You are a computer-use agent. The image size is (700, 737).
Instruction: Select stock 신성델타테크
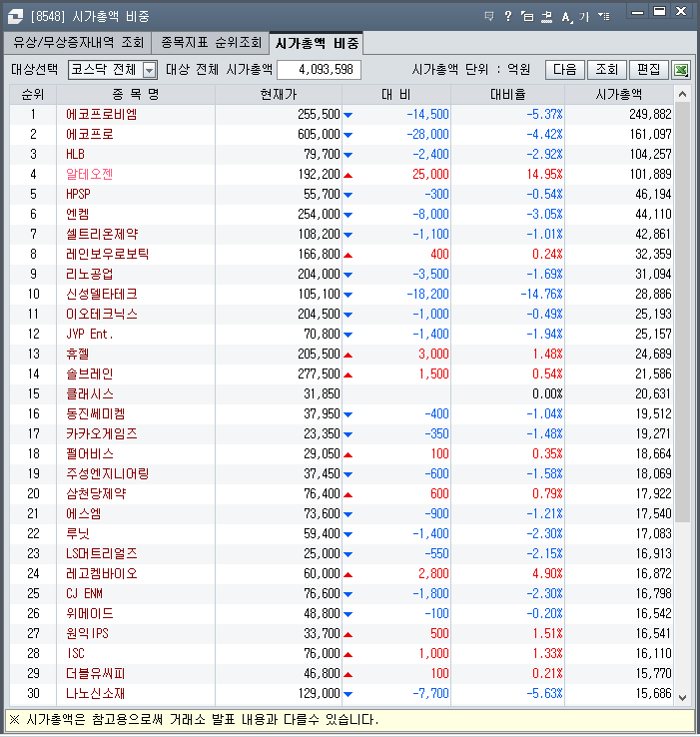pyautogui.click(x=102, y=295)
